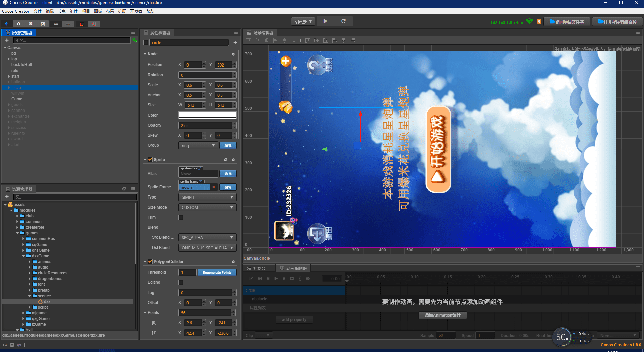
Task: Click the 添加Animation组件 button
Action: click(x=442, y=315)
